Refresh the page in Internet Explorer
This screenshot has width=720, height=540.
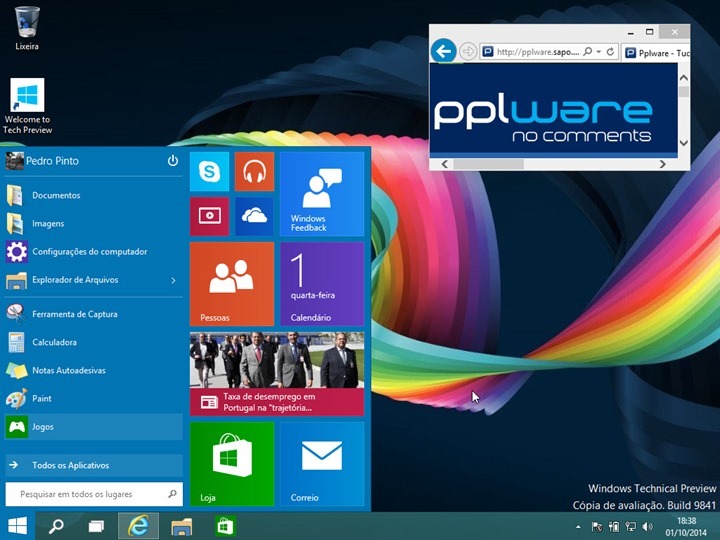point(610,51)
